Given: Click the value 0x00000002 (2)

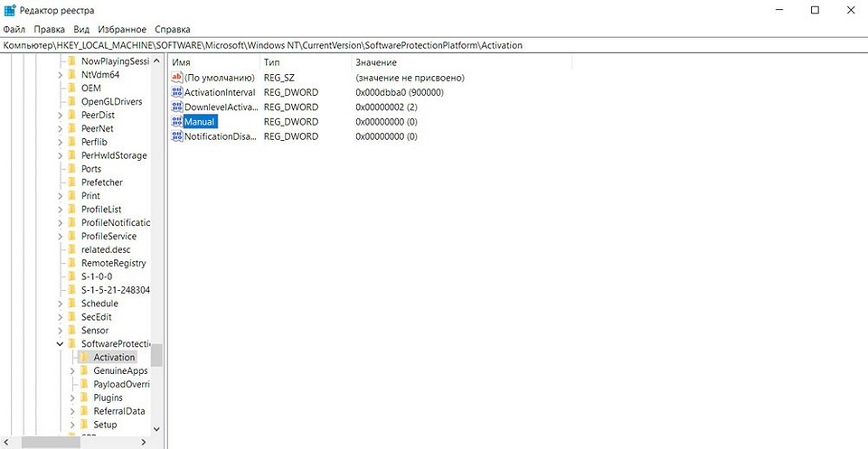Looking at the screenshot, I should 386,107.
